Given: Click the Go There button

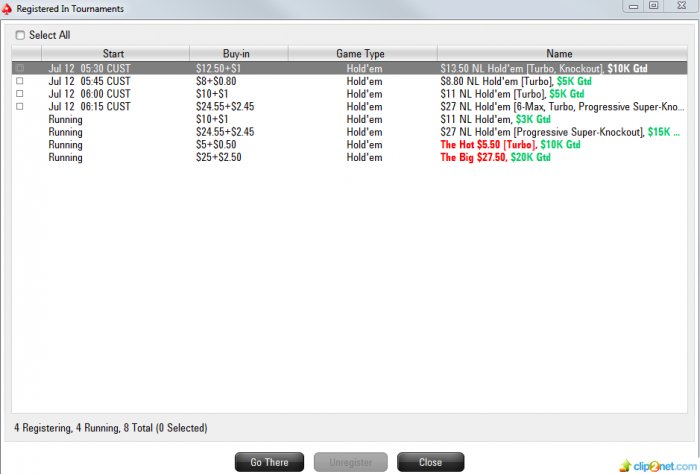Looking at the screenshot, I should 269,462.
